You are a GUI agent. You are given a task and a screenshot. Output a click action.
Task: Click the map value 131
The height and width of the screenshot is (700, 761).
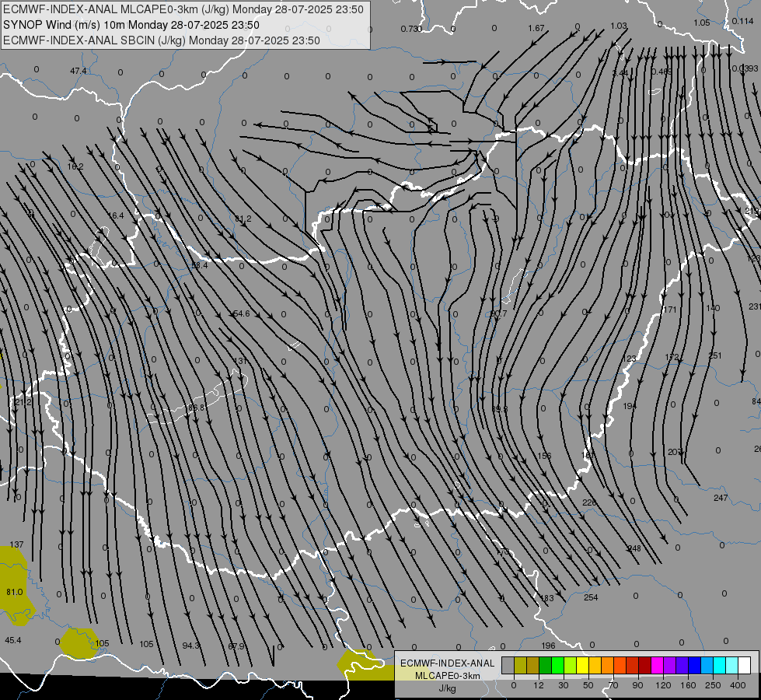click(x=241, y=361)
